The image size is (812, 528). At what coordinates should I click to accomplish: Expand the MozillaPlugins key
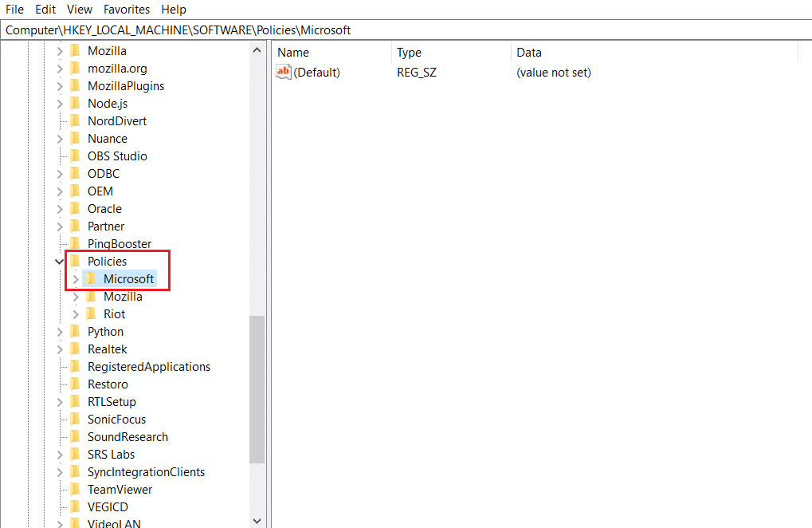coord(60,86)
